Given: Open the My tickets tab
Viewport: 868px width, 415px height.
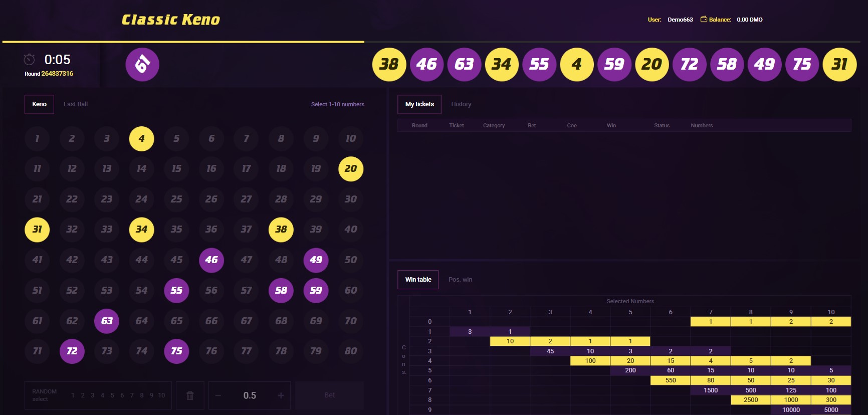Looking at the screenshot, I should 419,104.
